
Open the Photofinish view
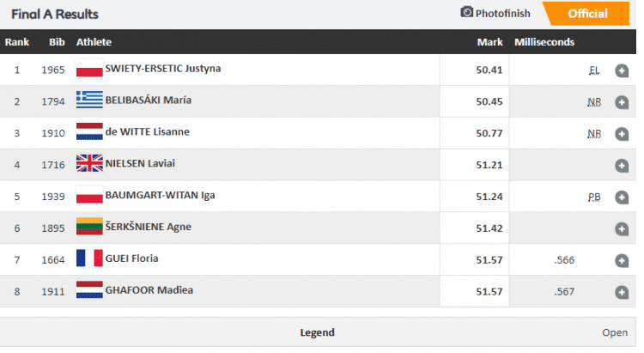coord(503,14)
